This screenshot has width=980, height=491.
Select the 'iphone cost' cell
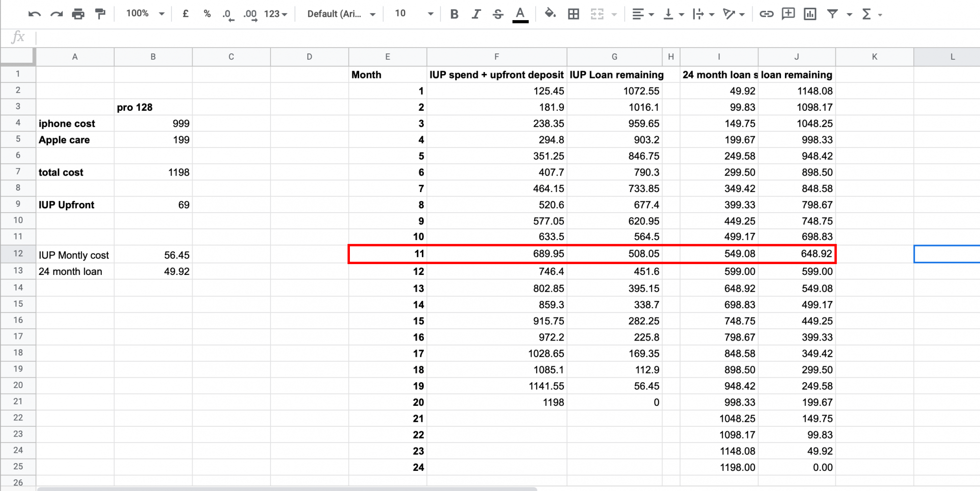click(x=75, y=123)
